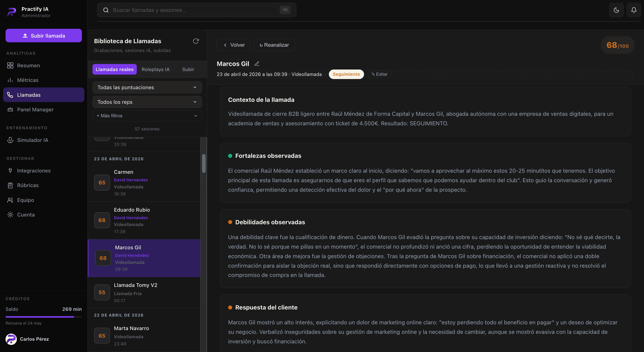Click the Contexto de la llamada heading
This screenshot has width=644, height=352.
pos(261,100)
